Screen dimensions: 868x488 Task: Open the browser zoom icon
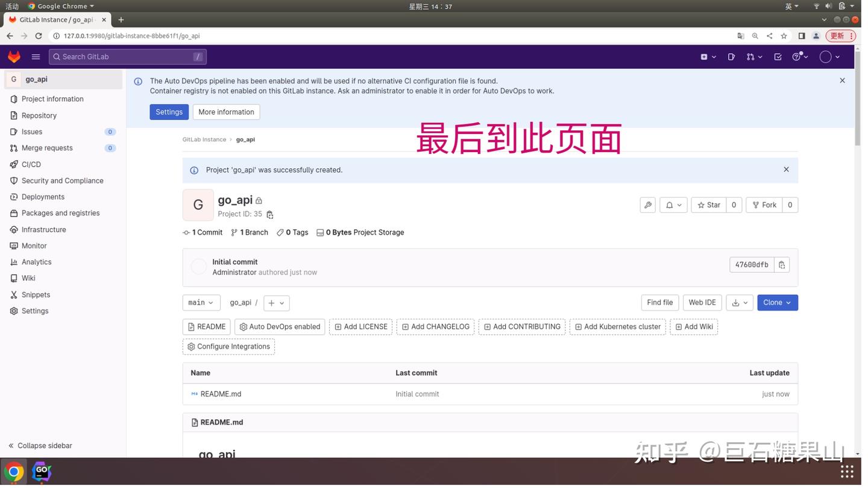[x=755, y=36]
